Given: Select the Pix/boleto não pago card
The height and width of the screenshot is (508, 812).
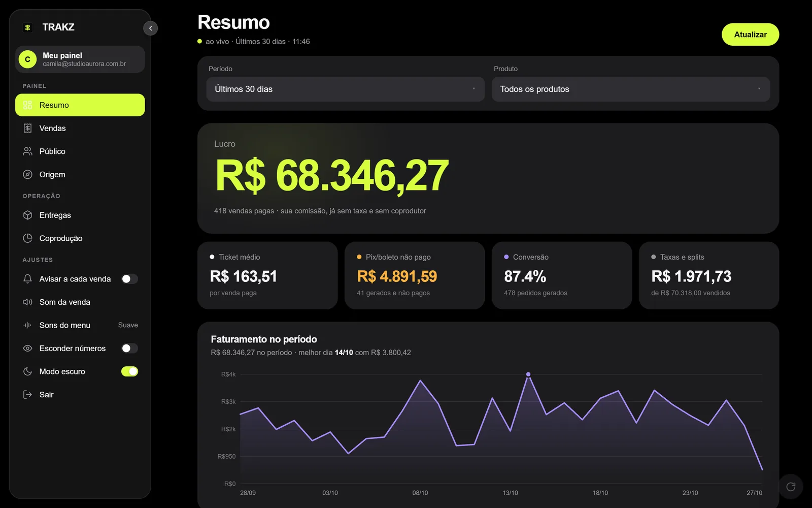Looking at the screenshot, I should coord(415,275).
